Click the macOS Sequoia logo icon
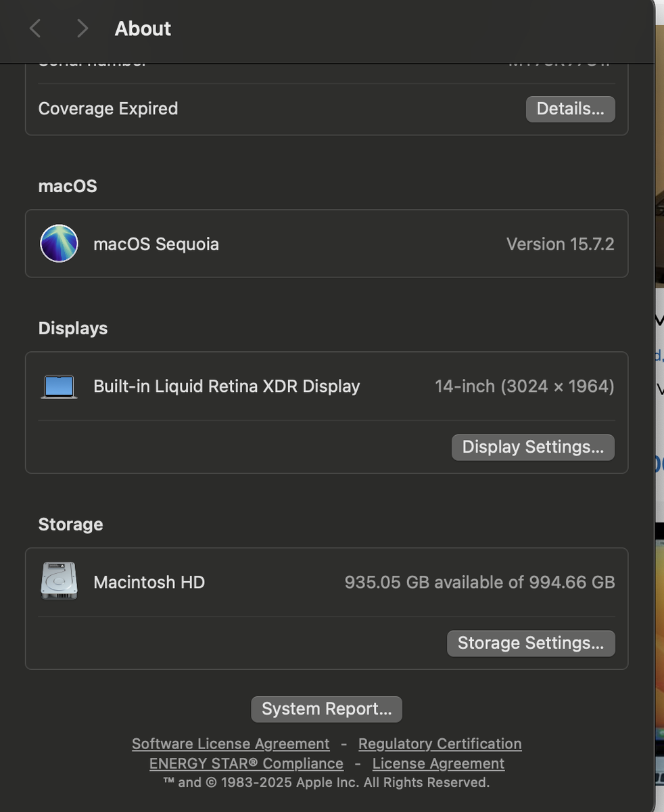Screen dimensions: 664x812 (x=59, y=244)
